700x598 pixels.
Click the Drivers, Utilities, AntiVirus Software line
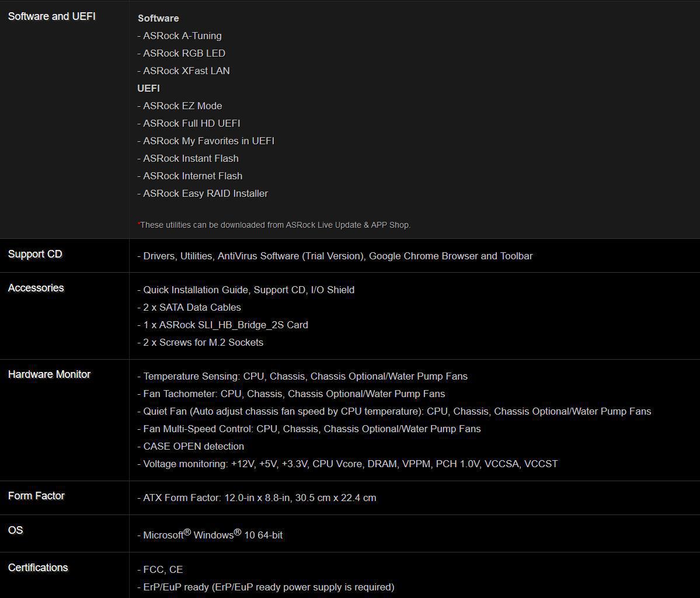point(335,256)
